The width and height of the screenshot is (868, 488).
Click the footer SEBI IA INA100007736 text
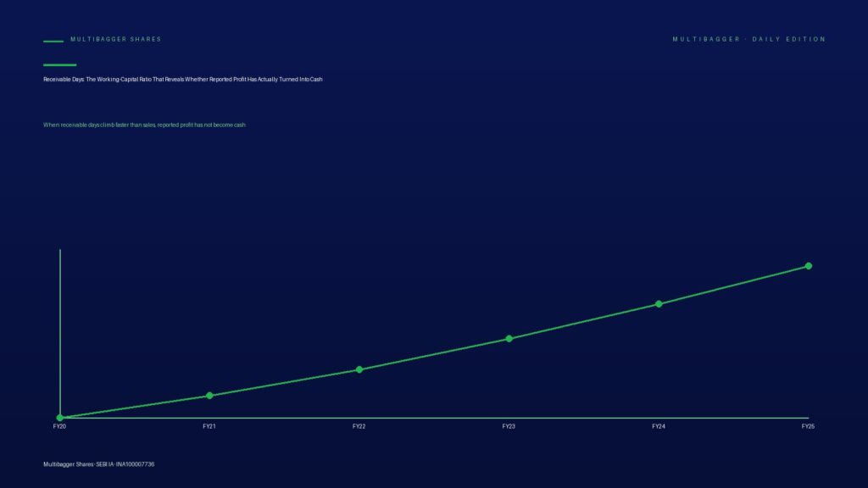click(x=98, y=464)
